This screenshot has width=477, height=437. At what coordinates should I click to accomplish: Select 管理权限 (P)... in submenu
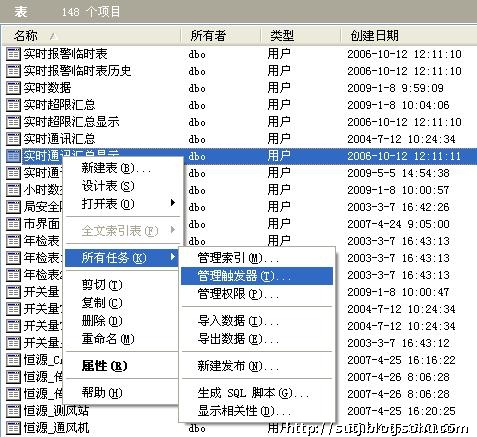tap(257, 294)
